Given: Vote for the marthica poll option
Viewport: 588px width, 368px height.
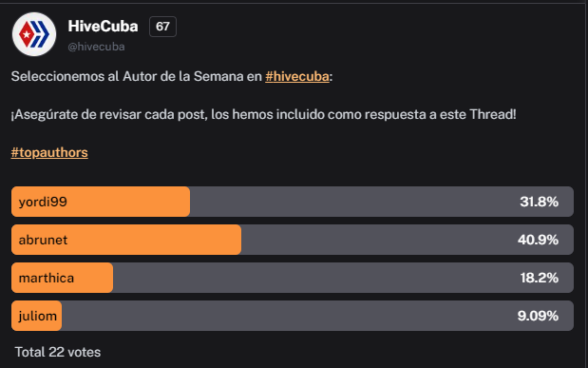Looking at the screenshot, I should [293, 278].
